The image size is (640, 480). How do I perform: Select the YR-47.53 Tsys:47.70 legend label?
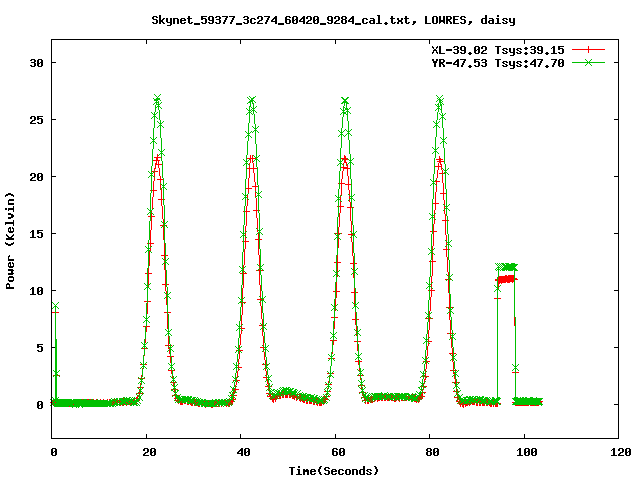coord(498,63)
